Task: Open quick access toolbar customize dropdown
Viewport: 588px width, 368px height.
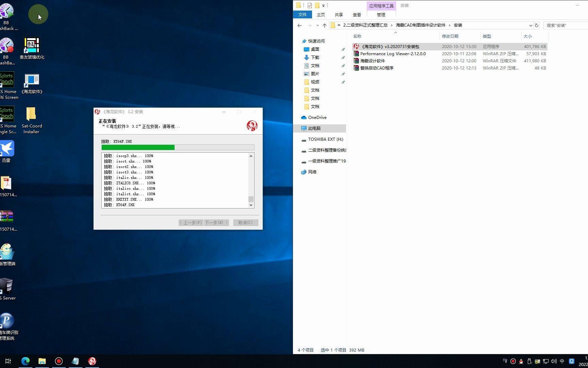Action: pyautogui.click(x=323, y=5)
